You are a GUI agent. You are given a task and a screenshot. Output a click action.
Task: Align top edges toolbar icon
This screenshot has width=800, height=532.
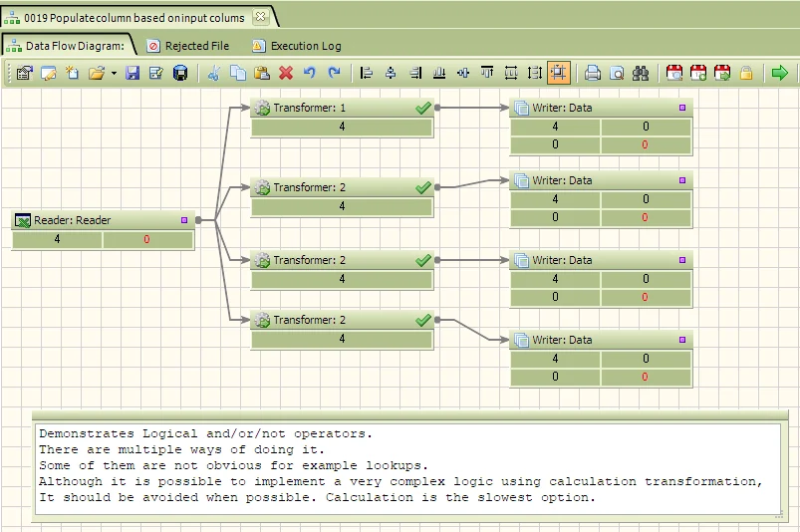[x=487, y=74]
